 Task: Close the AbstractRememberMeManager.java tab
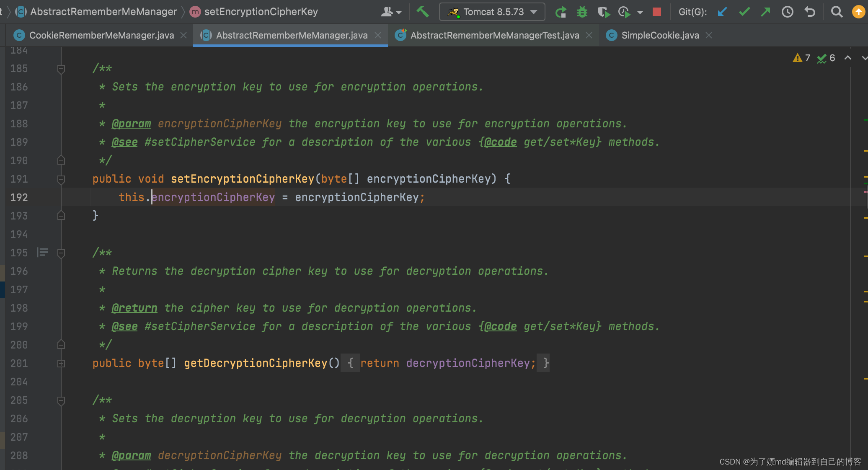tap(378, 36)
